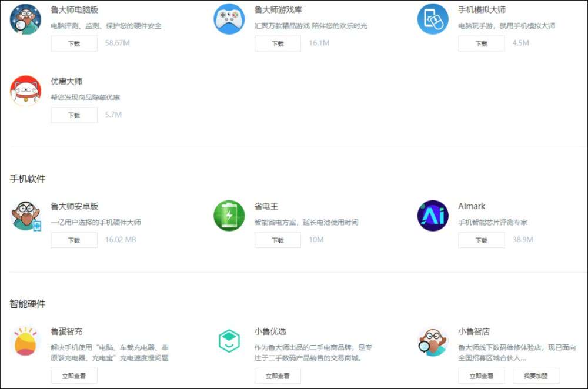
Task: Click the 鲁大师安卓版 icon
Action: click(x=25, y=216)
